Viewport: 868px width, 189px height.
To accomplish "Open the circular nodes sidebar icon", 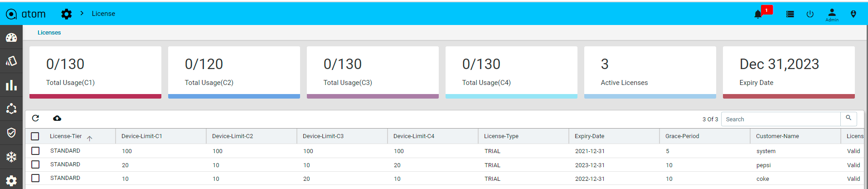I will tap(11, 109).
